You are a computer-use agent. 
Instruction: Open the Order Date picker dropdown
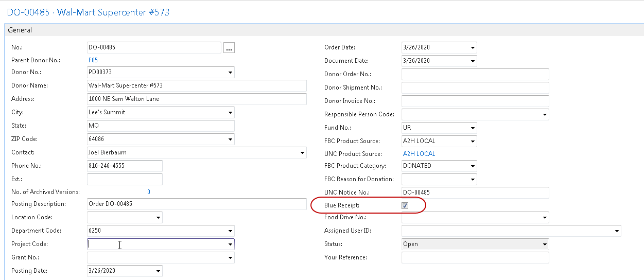[x=473, y=48]
